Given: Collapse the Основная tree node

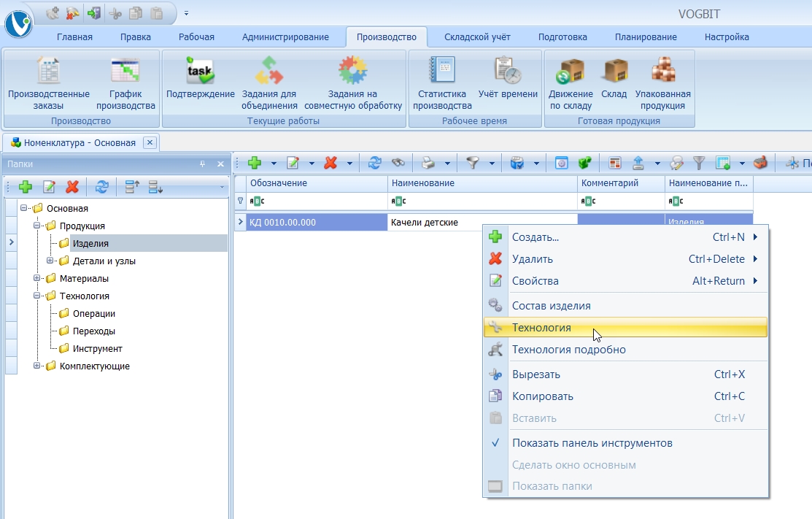Looking at the screenshot, I should [23, 208].
